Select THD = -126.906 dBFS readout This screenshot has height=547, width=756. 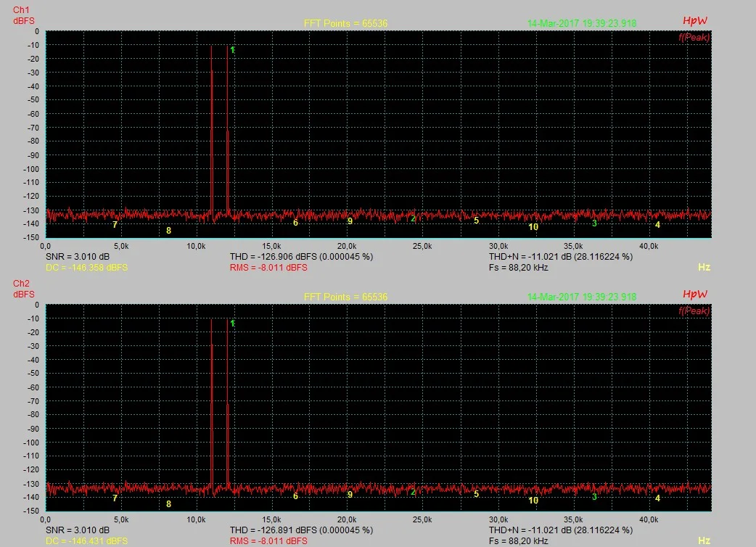point(301,256)
